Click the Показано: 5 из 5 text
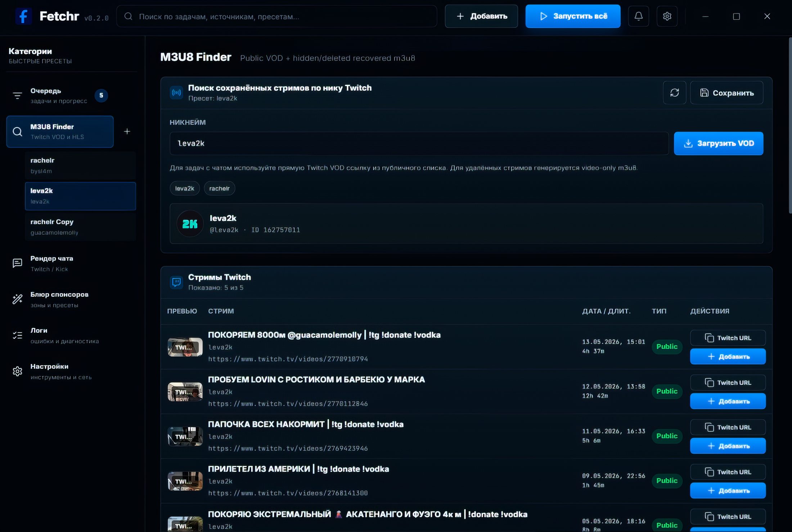 tap(216, 288)
